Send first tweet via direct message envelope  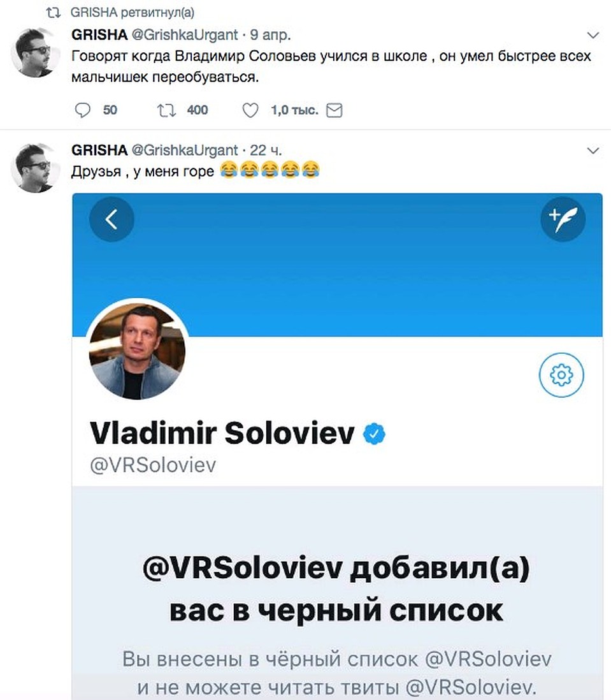(334, 110)
